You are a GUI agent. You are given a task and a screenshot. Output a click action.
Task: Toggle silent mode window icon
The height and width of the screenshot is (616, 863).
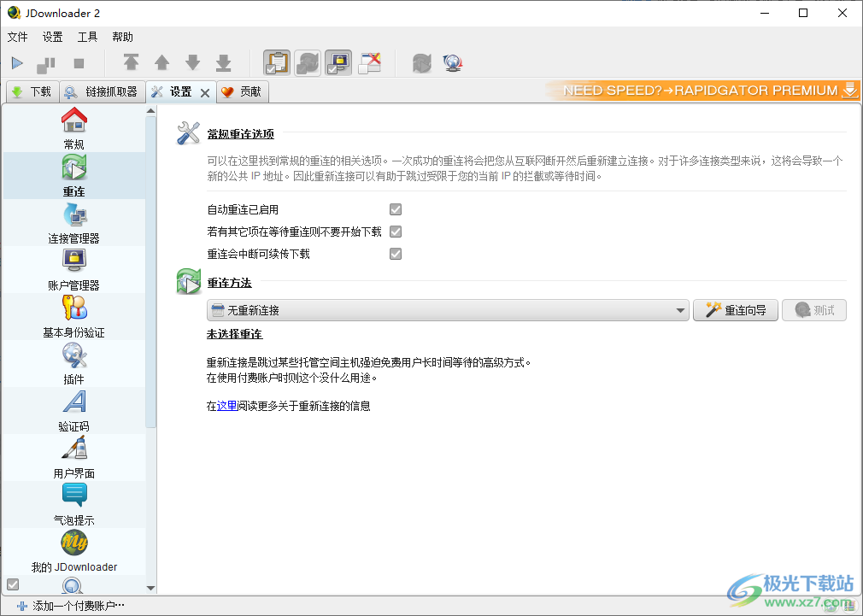coord(369,62)
